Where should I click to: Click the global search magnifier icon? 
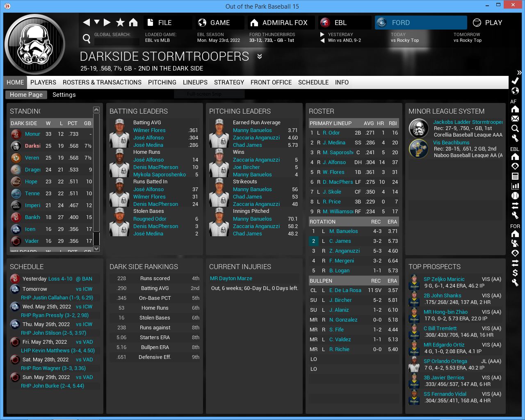click(x=87, y=39)
